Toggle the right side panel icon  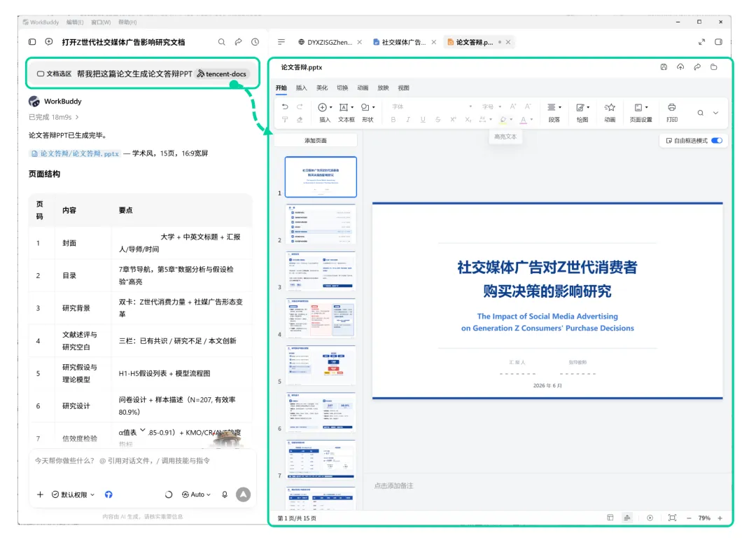click(x=718, y=42)
